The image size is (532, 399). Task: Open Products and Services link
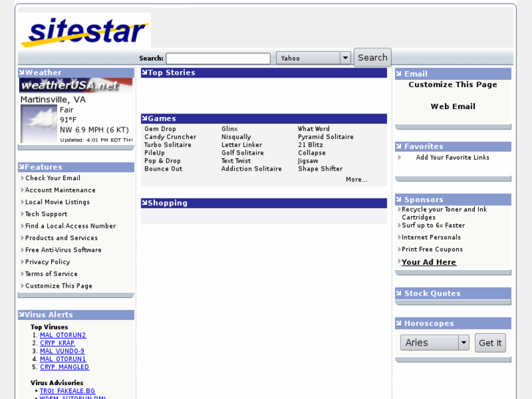click(61, 238)
